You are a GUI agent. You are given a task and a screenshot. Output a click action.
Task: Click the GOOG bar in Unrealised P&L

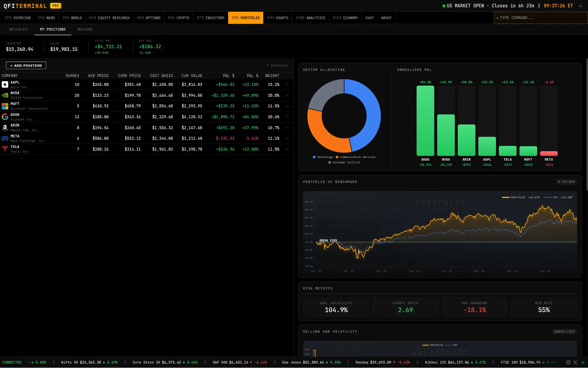tap(425, 121)
